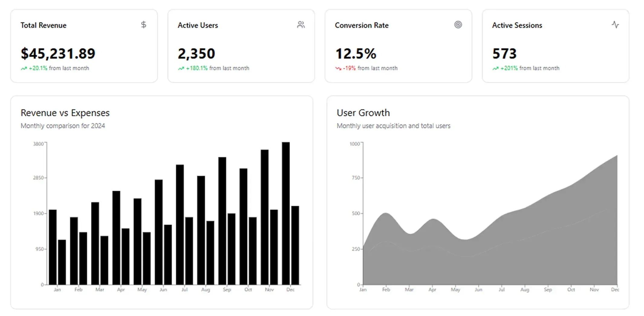Click the 1000 value on the User Growth y-axis
Image resolution: width=644 pixels, height=316 pixels.
[x=355, y=144]
